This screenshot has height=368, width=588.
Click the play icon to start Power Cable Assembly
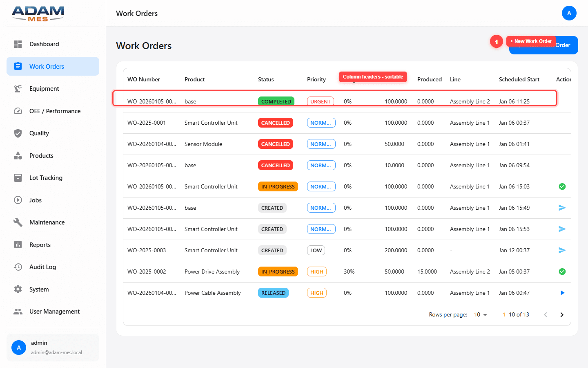pos(562,293)
